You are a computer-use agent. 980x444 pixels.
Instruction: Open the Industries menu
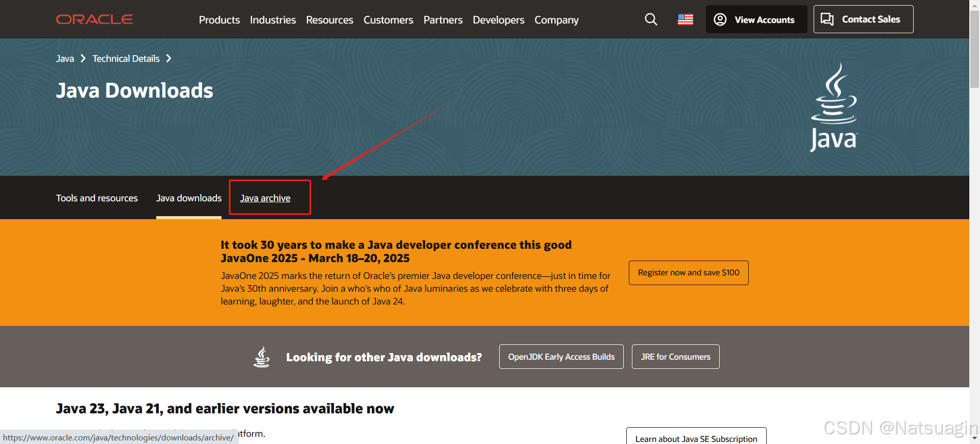[273, 20]
